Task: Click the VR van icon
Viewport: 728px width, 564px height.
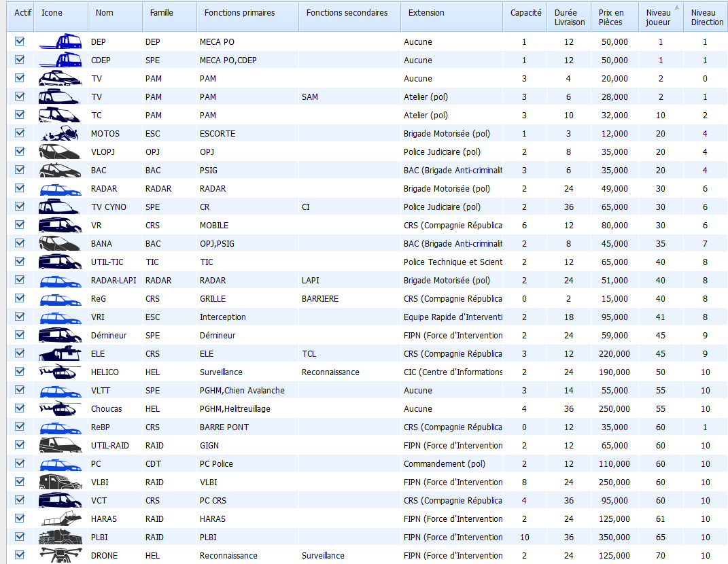Action: click(60, 225)
